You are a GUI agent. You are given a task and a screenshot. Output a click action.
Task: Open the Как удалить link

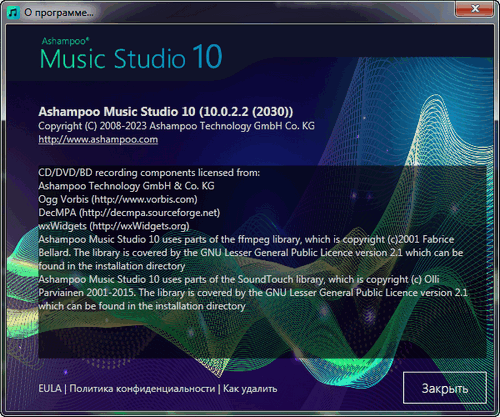250,389
